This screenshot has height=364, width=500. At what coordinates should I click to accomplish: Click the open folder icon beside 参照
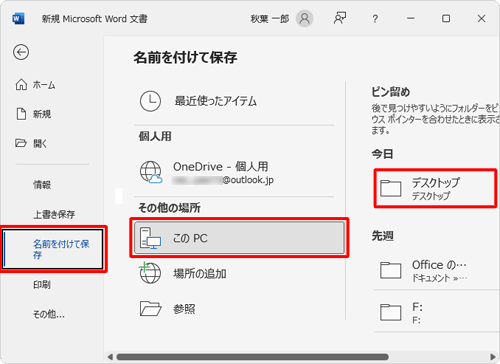pos(151,309)
